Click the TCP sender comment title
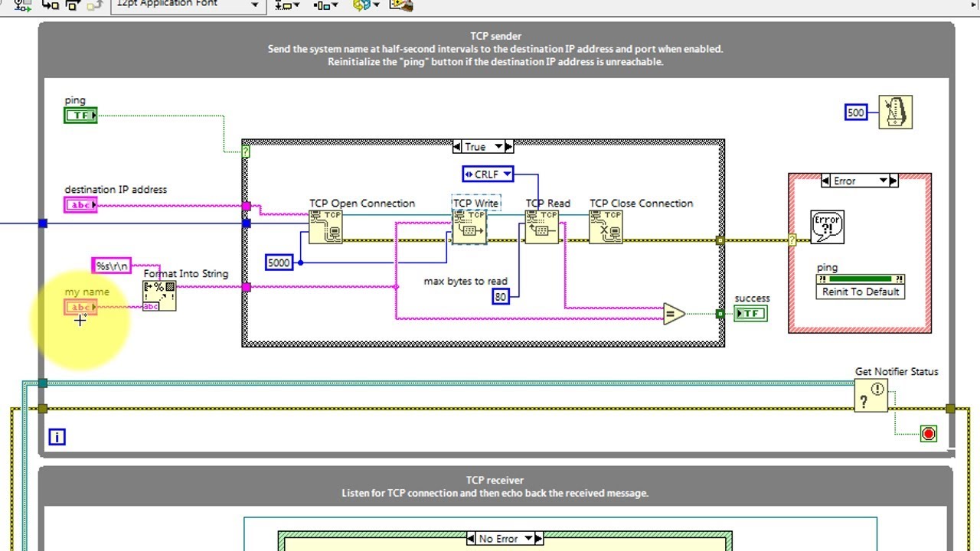 (496, 36)
